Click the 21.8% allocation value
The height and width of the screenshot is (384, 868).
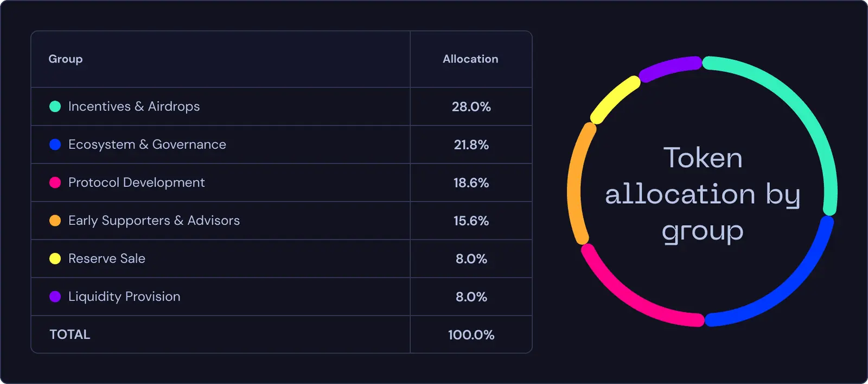[x=471, y=145]
